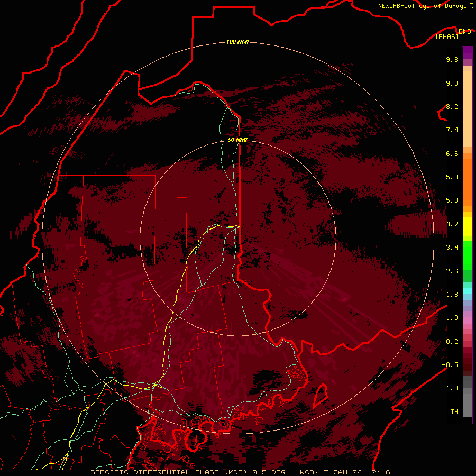Click the "1.0" legend value
This screenshot has height=476, width=476.
[452, 318]
